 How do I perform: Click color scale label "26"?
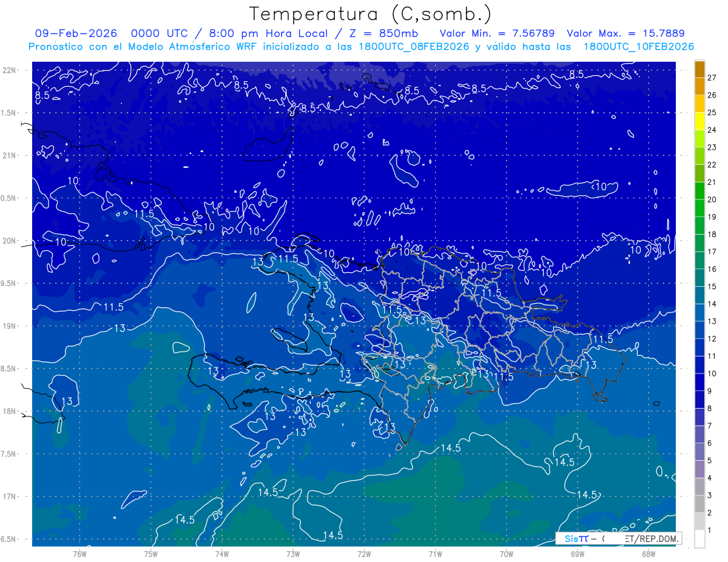712,95
